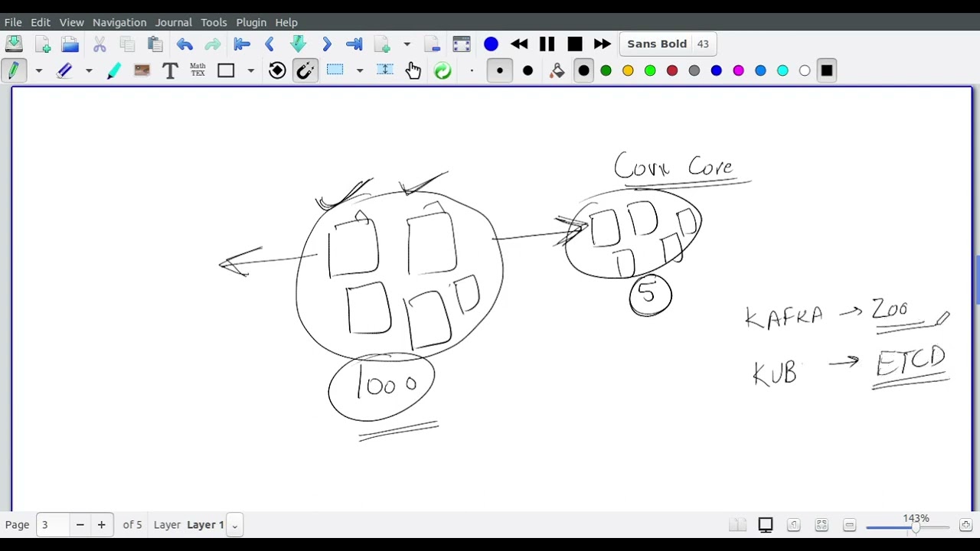The image size is (980, 551).
Task: Insert a LaTeX formula with MathTeX
Action: point(198,70)
